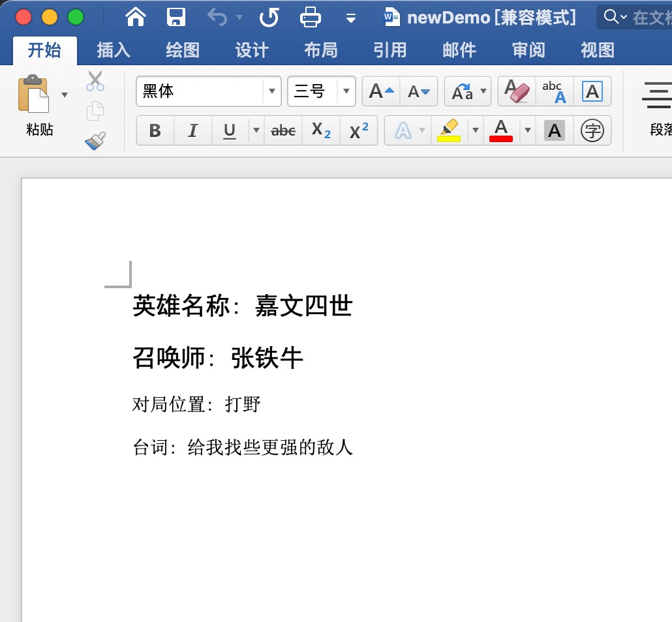This screenshot has height=622, width=672.
Task: Click the line 英雄名称: 嘉文四世
Action: coord(243,306)
